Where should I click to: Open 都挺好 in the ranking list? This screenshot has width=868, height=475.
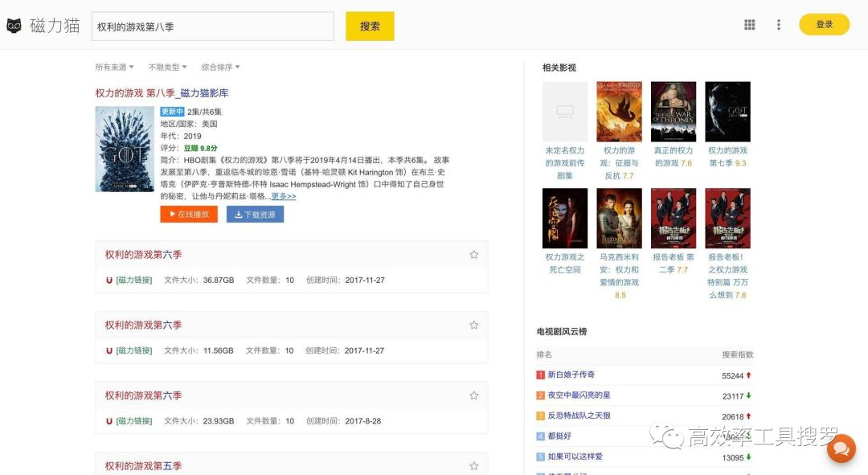(559, 436)
